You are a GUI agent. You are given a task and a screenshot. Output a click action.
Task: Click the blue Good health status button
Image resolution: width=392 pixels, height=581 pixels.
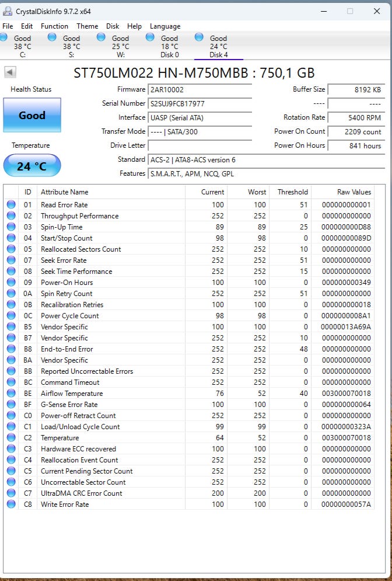tap(32, 115)
